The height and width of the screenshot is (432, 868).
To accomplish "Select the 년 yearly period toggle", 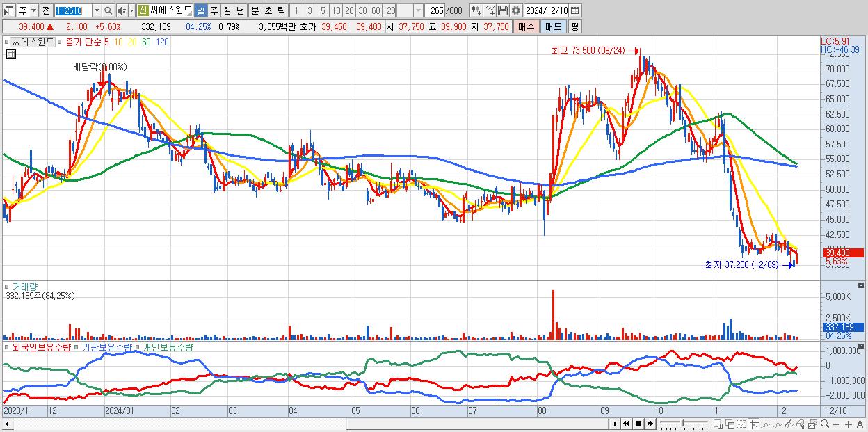I will coord(240,10).
